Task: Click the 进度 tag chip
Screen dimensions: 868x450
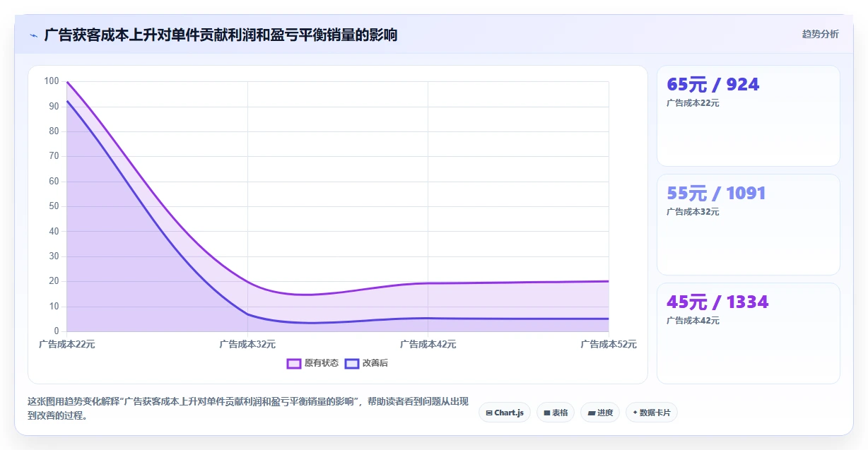Action: point(600,413)
